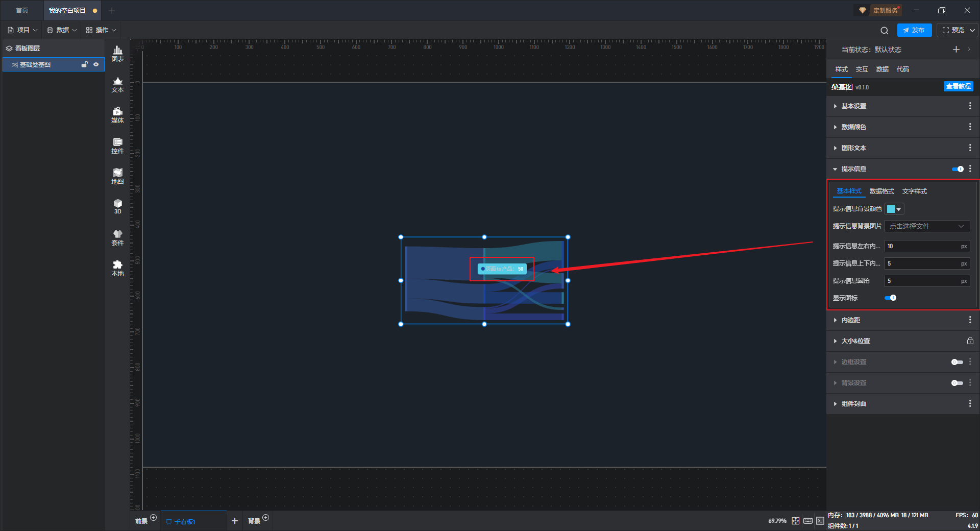
Task: Open the new tab plus button
Action: pos(112,10)
